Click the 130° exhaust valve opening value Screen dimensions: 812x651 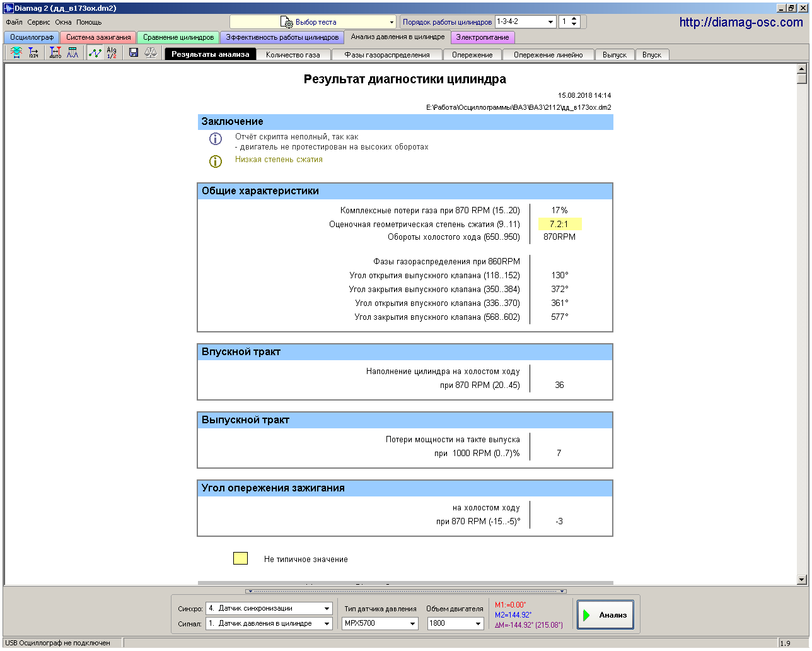point(559,275)
